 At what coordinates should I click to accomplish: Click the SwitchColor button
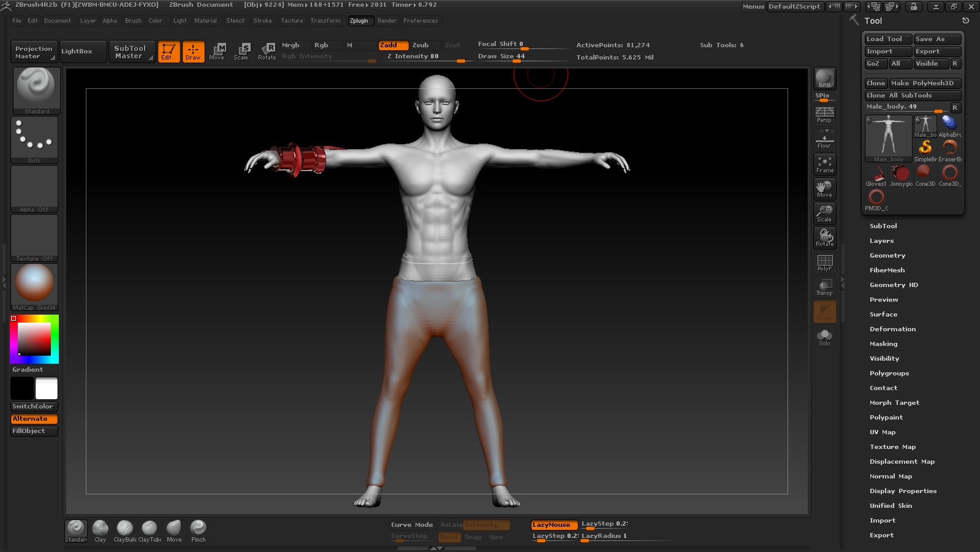(x=34, y=407)
